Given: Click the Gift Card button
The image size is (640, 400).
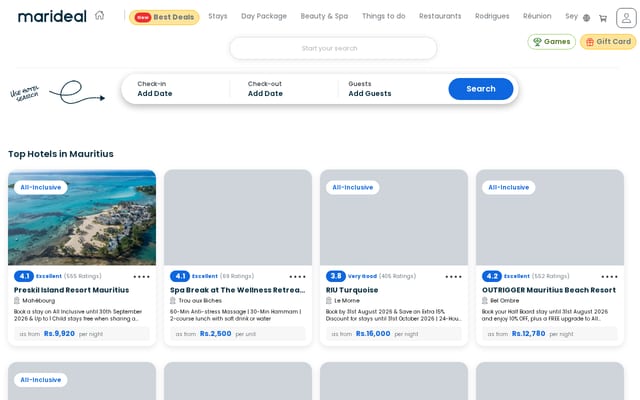Looking at the screenshot, I should click(608, 42).
